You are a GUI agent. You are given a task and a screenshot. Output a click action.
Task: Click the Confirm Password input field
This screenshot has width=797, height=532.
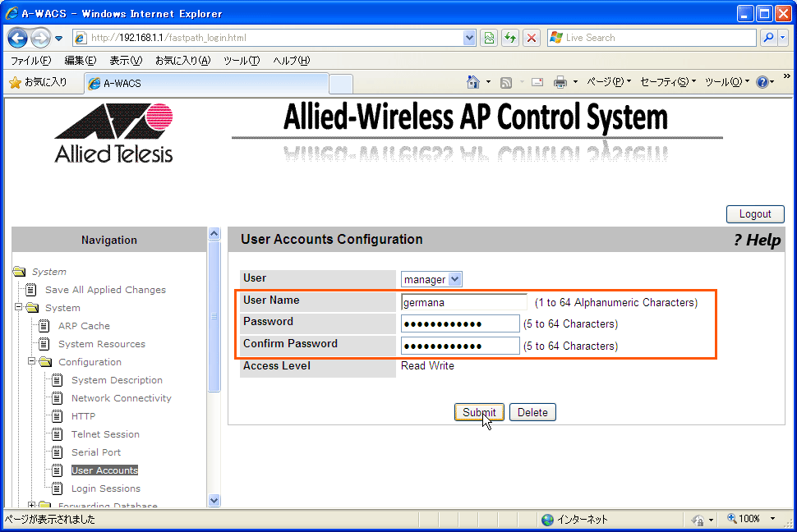(x=460, y=346)
